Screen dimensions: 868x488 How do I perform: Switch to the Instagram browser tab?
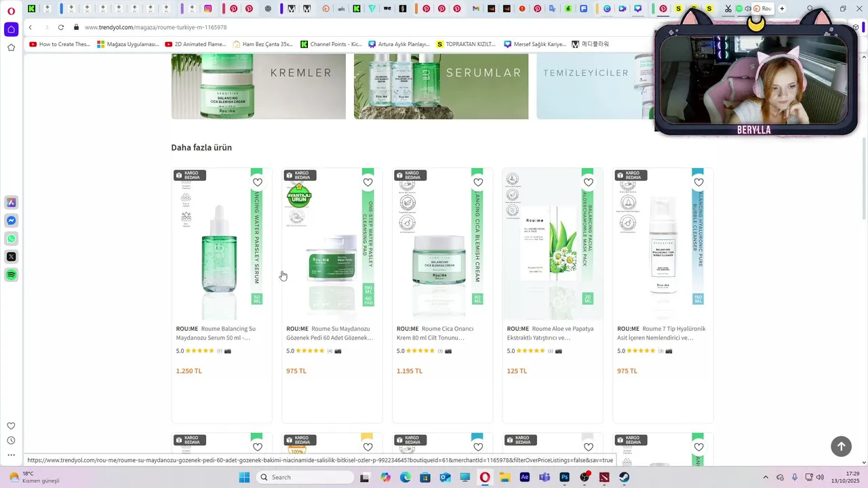click(208, 9)
